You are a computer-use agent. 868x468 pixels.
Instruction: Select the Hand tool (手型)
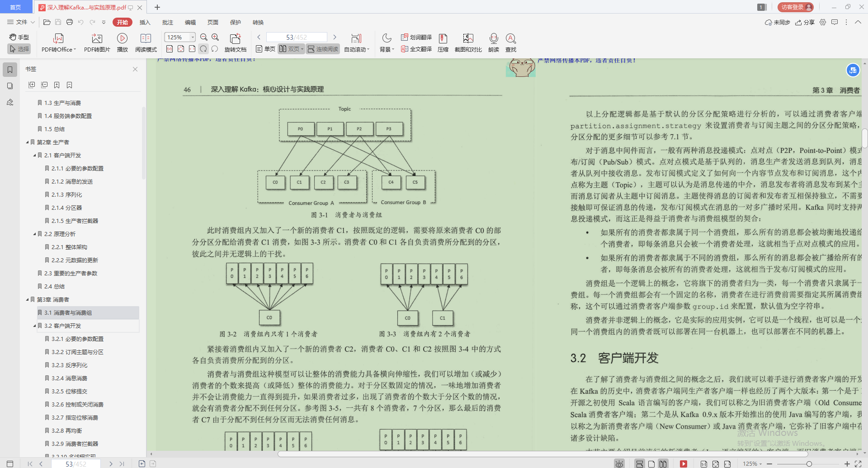(x=19, y=38)
